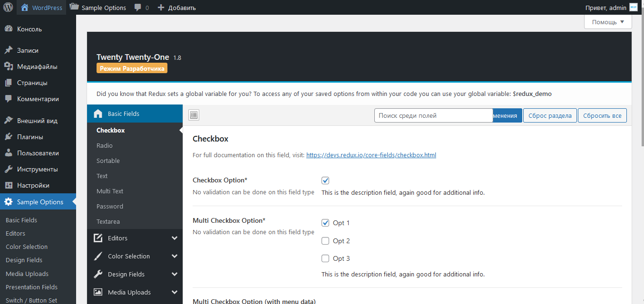
Task: Expand the Color Selection section chevron
Action: (x=175, y=256)
